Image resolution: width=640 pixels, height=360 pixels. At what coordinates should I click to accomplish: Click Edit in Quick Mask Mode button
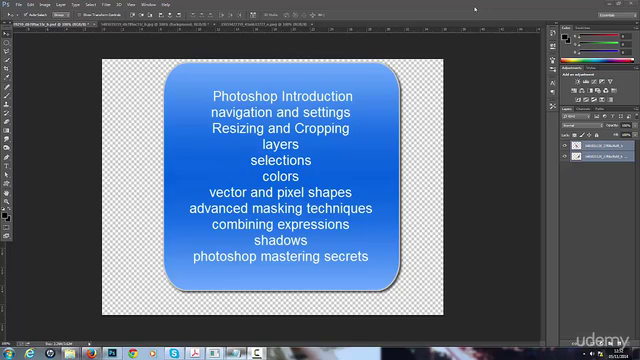click(x=6, y=228)
